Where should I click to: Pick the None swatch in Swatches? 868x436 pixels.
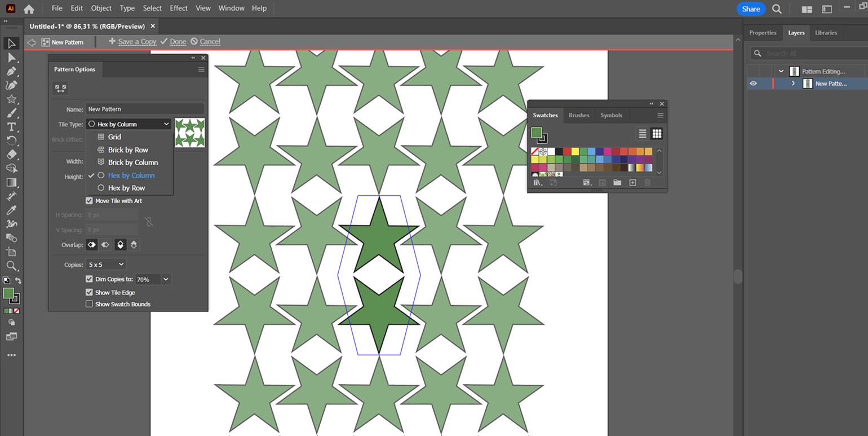pyautogui.click(x=534, y=151)
